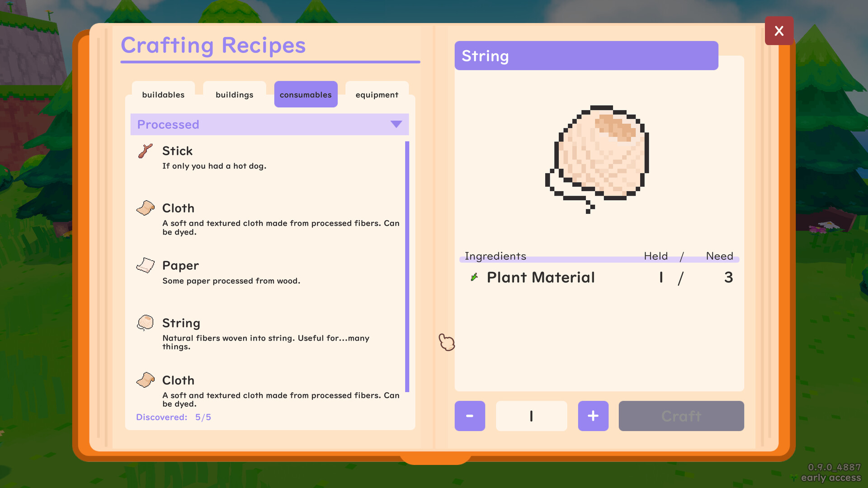Click the plus button to increase quantity
The width and height of the screenshot is (868, 488).
(593, 415)
